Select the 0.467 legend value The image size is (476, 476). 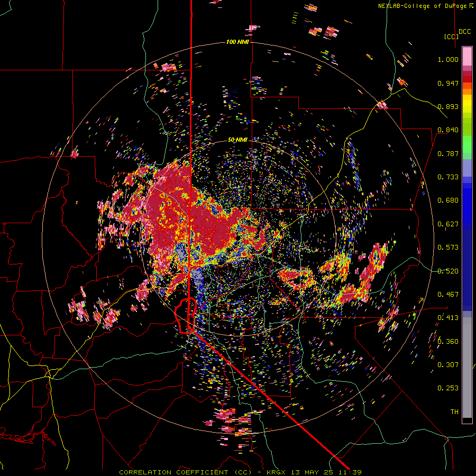pyautogui.click(x=448, y=295)
